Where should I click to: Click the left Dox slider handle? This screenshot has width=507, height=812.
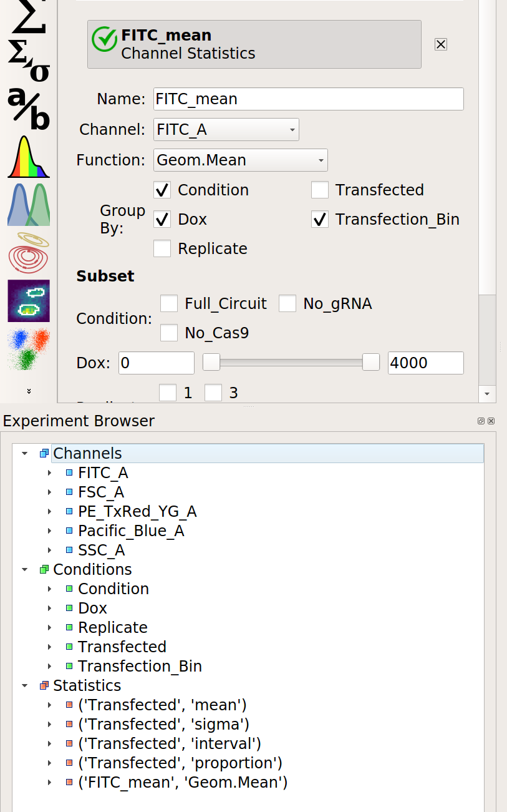coord(212,362)
